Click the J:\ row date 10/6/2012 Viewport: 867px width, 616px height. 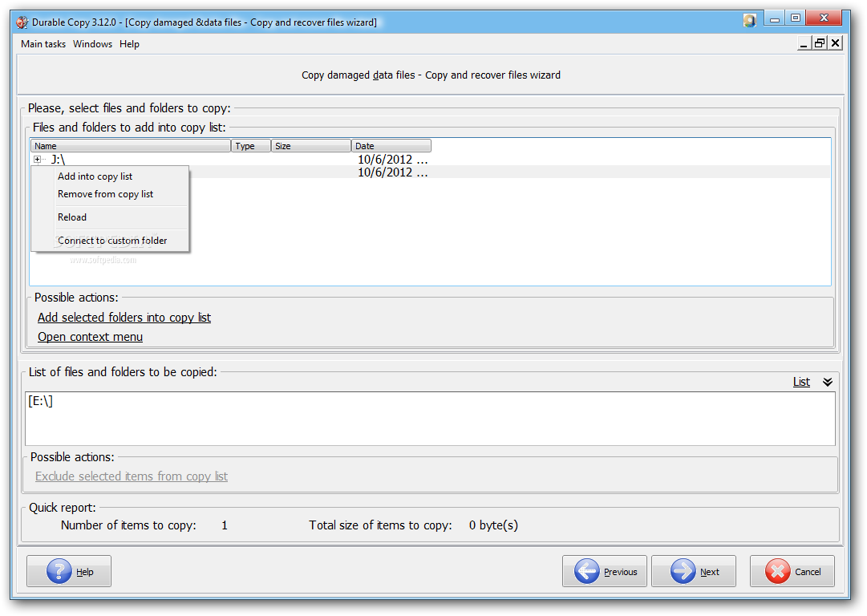[x=392, y=160]
